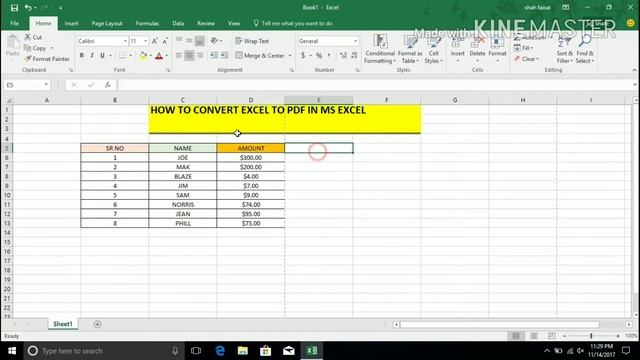Activate the Format Painter brush
Screen dimensions: 640x360
click(x=28, y=59)
